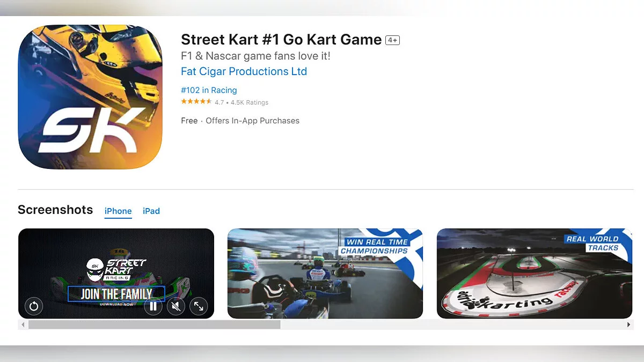Click the left scroll arrow of screenshots

[x=23, y=325]
